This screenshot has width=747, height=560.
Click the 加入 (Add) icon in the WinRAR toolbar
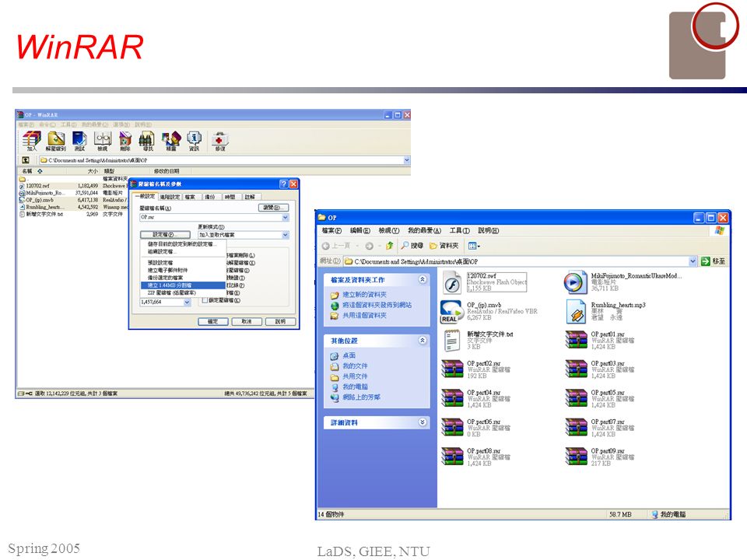click(x=31, y=141)
